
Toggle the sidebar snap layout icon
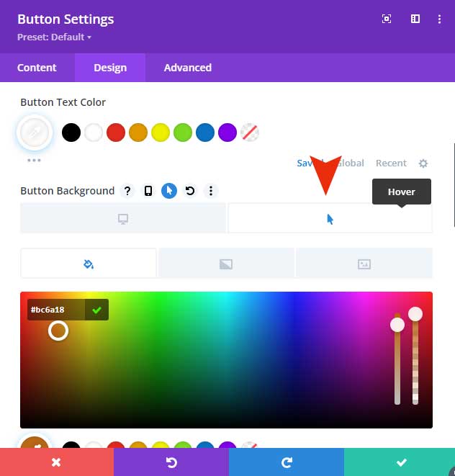[415, 19]
